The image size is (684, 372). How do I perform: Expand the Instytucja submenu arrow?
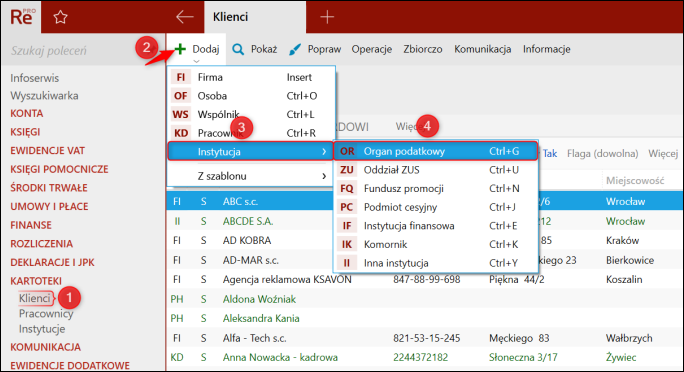click(x=324, y=152)
